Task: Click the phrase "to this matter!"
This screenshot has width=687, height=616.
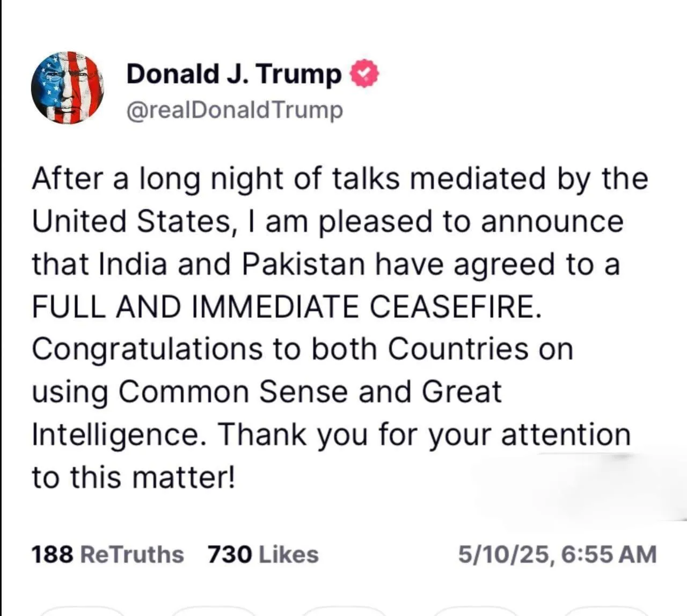Action: 133,477
